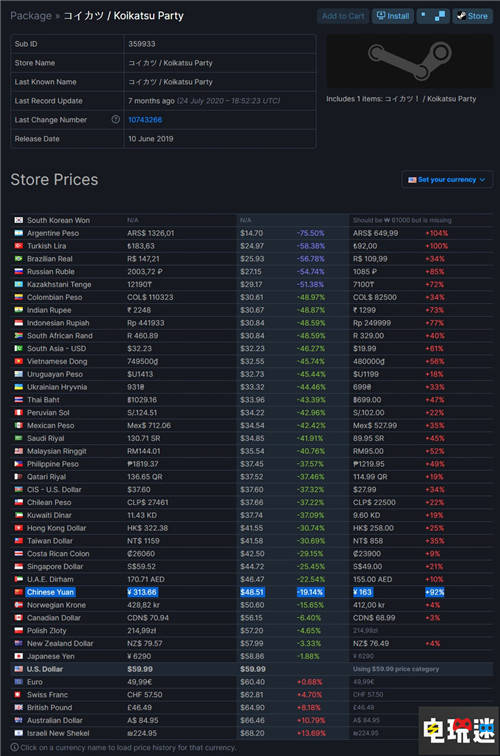Click the Chinese flag icon in highlighted row
Screen dimensions: 500x756
pos(18,592)
